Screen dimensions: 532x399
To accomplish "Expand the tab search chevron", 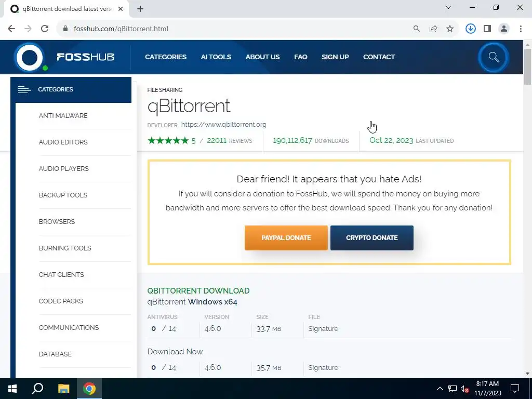I will (x=448, y=7).
